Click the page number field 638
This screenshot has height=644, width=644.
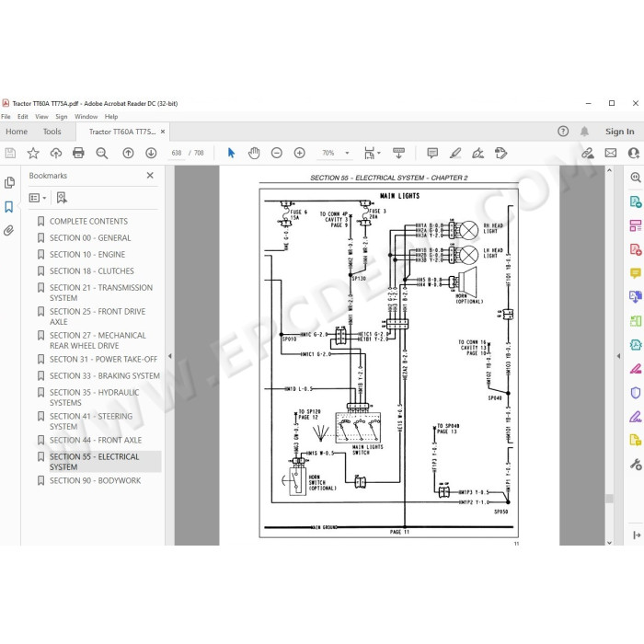177,154
